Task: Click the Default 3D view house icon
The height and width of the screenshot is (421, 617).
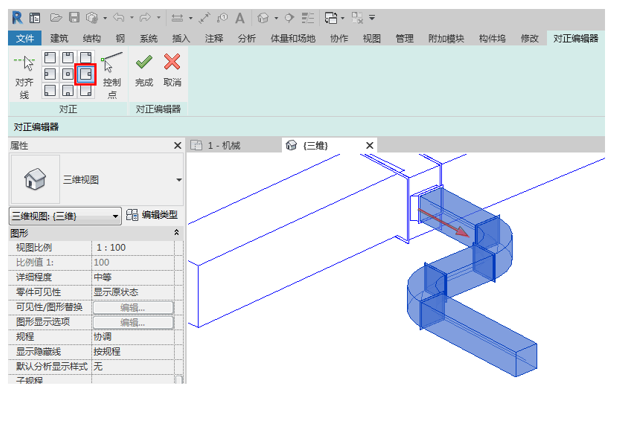Action: (263, 18)
